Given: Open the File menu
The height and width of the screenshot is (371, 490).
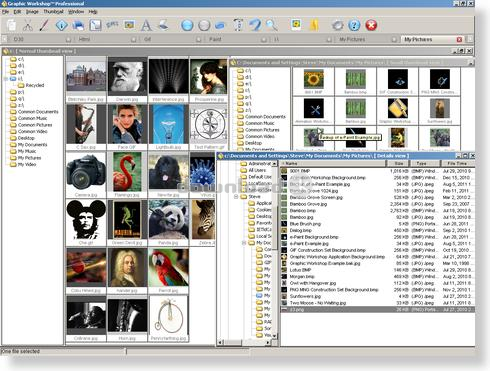Looking at the screenshot, I should point(5,12).
